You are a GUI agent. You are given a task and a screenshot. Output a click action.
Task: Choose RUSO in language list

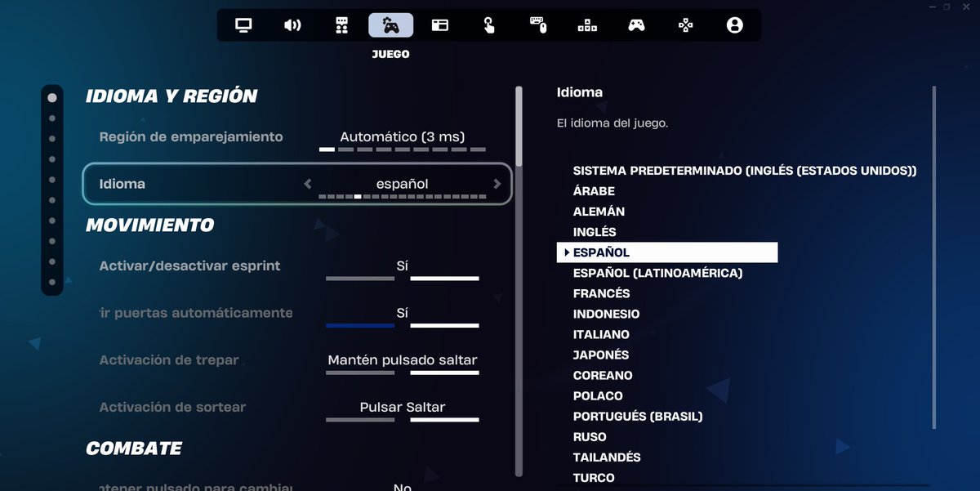(x=590, y=436)
